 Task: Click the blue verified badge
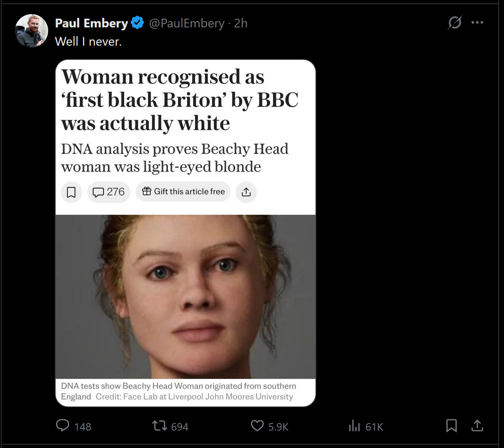tap(137, 23)
